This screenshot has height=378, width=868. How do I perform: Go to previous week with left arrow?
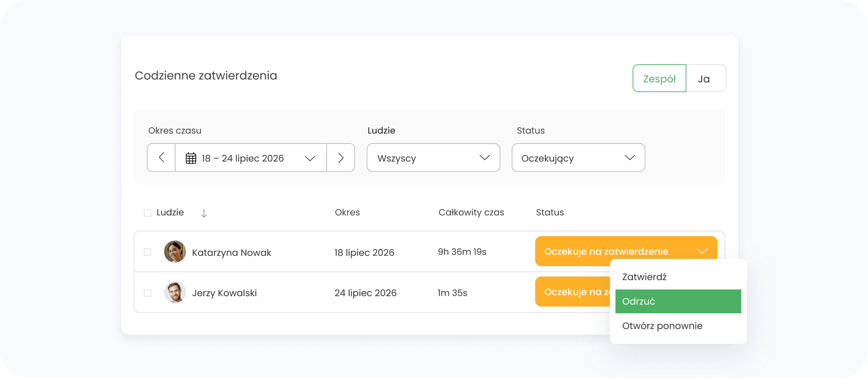click(161, 157)
